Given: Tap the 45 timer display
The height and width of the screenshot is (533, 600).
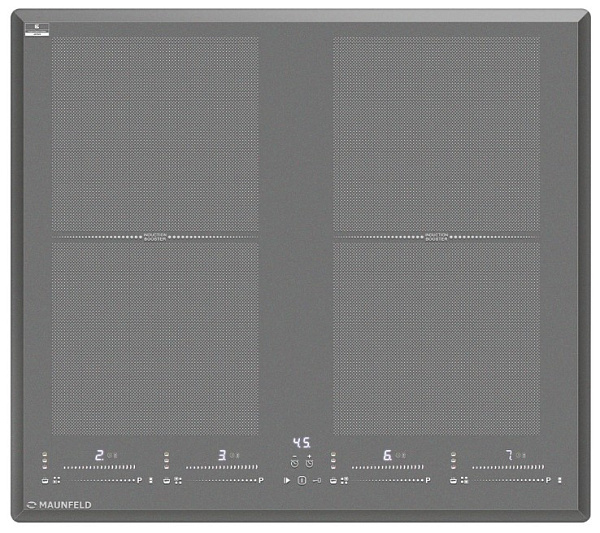Looking at the screenshot, I should (x=301, y=443).
